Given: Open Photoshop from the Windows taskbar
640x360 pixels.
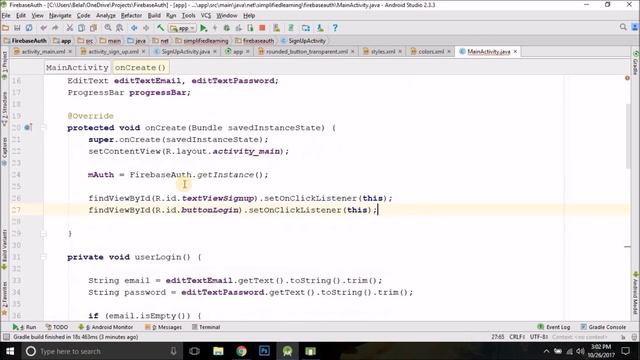Looking at the screenshot, I should (264, 351).
